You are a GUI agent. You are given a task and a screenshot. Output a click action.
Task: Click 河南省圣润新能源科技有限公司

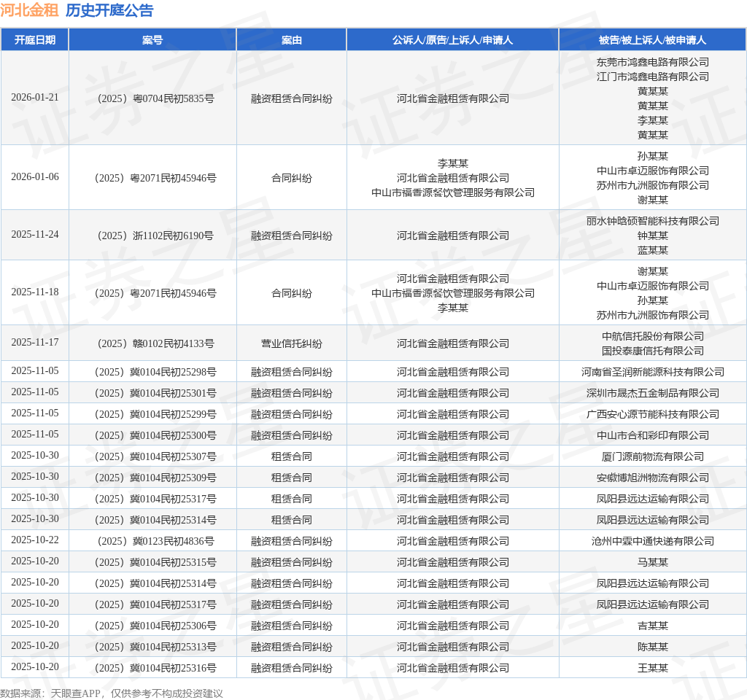click(x=653, y=372)
